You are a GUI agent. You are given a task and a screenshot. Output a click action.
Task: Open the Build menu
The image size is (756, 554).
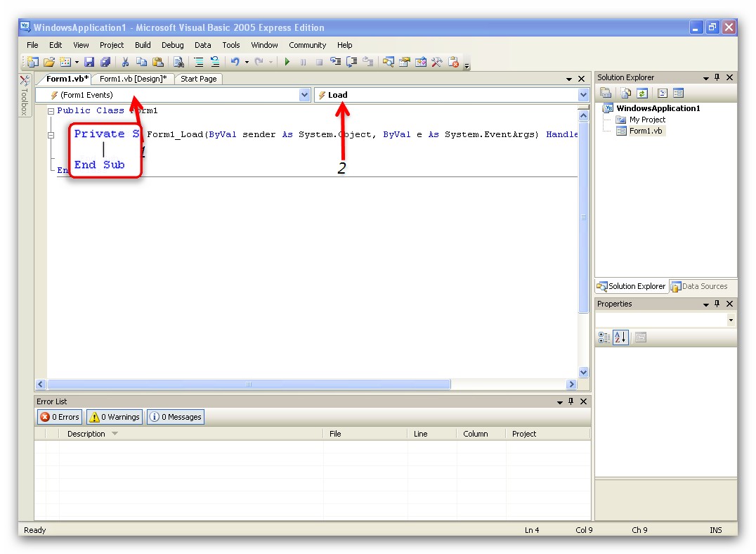(143, 45)
